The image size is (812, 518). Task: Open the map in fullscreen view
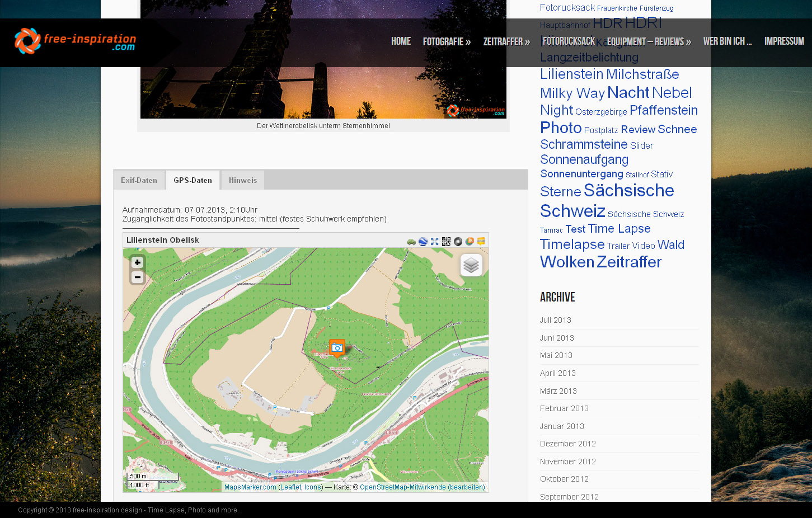[435, 242]
